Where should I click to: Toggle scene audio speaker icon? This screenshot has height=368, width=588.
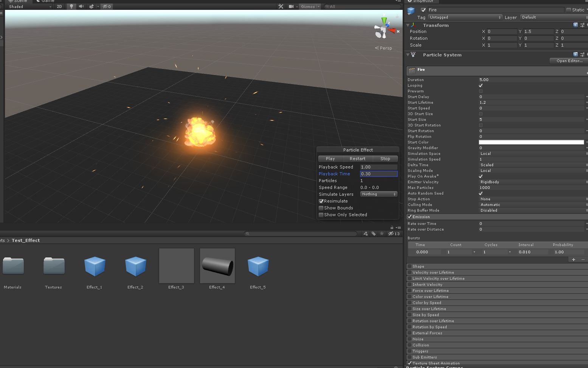(x=81, y=6)
